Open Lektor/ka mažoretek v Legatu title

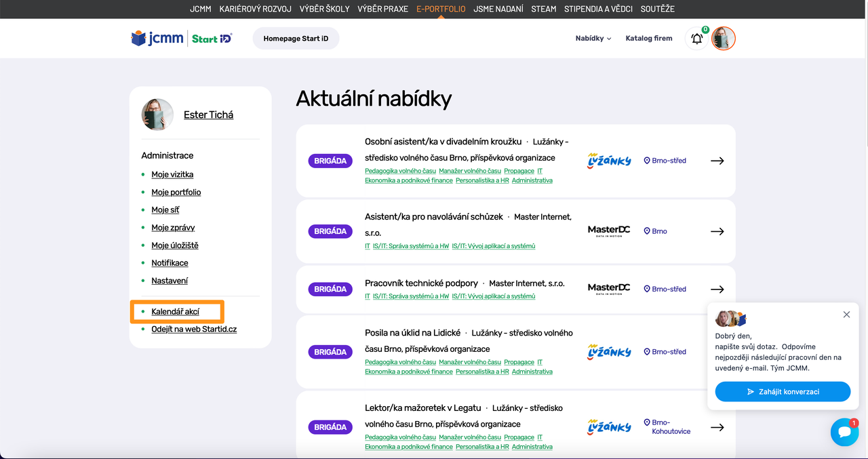422,407
